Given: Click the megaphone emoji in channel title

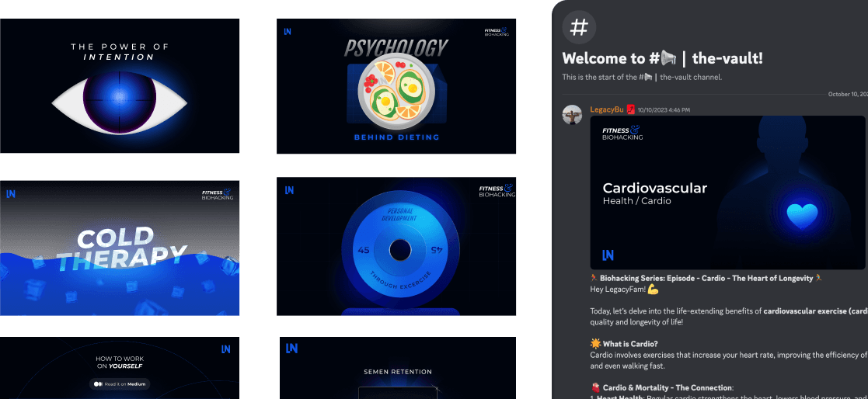Looking at the screenshot, I should 668,58.
